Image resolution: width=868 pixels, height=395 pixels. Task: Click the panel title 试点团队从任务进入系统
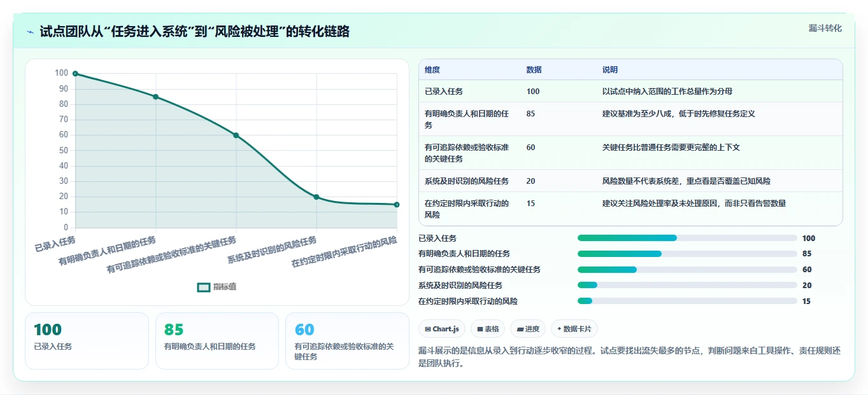194,32
